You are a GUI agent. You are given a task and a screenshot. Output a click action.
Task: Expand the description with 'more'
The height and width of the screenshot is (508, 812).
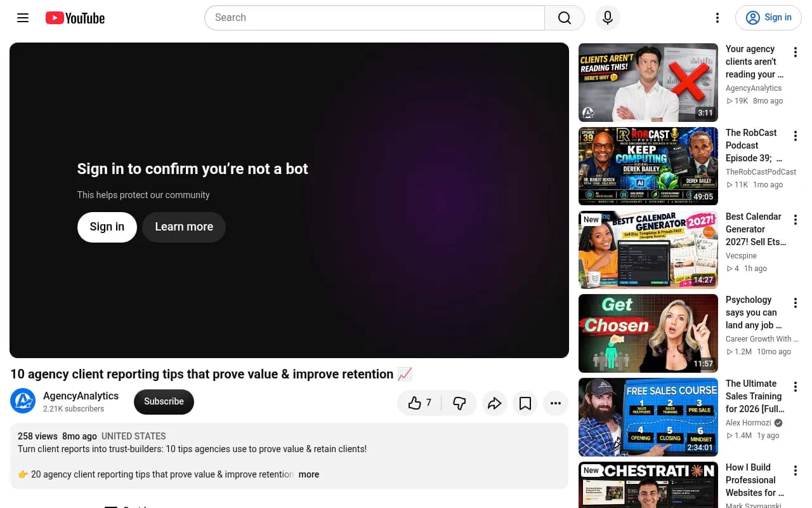(309, 474)
